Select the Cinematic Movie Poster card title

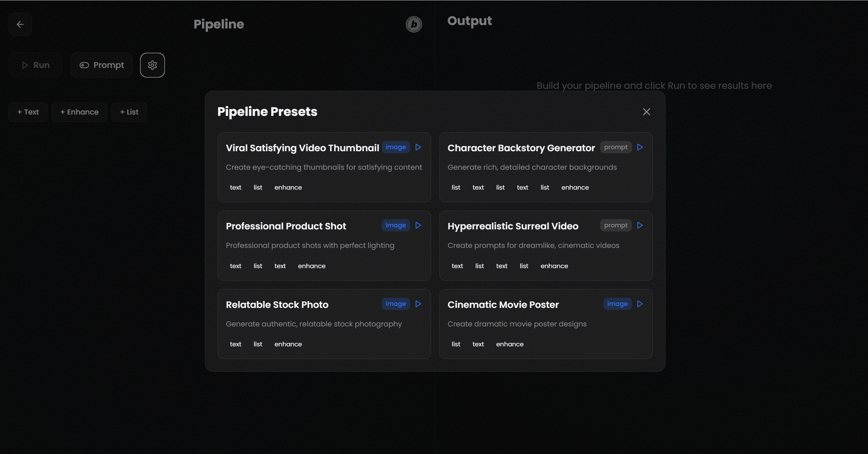pos(503,304)
